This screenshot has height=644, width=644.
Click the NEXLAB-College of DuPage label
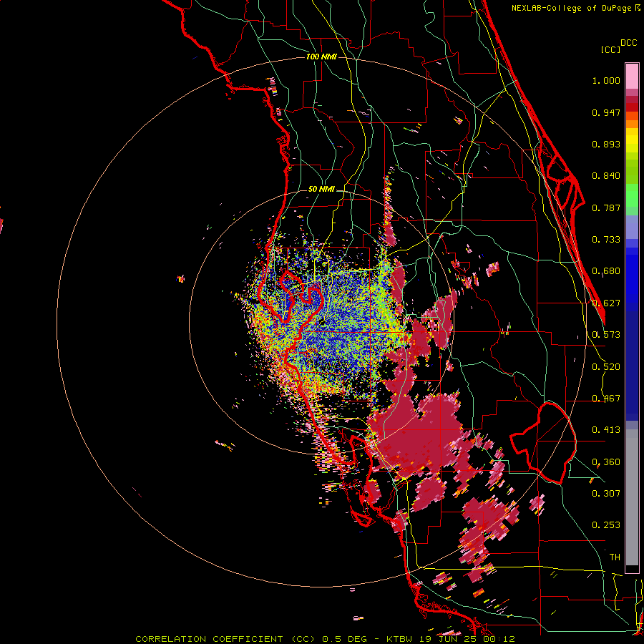pyautogui.click(x=575, y=8)
